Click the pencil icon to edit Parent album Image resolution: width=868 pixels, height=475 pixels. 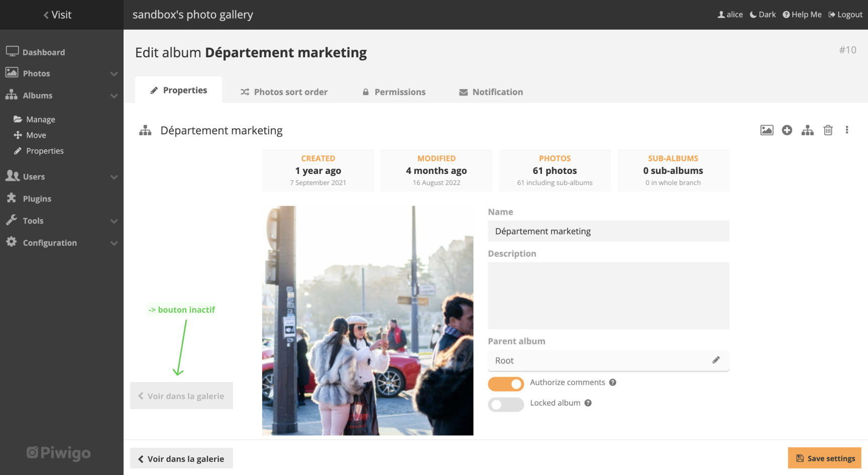[716, 360]
